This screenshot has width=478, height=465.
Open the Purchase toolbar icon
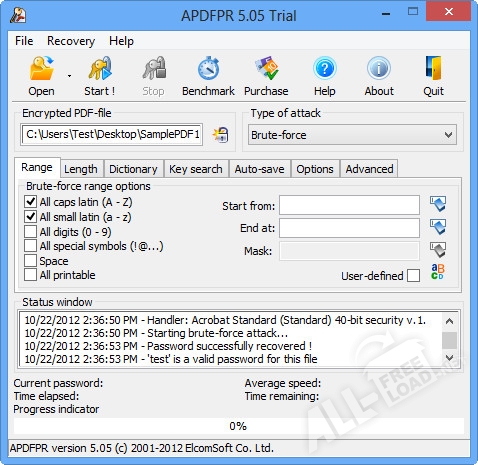click(x=266, y=69)
